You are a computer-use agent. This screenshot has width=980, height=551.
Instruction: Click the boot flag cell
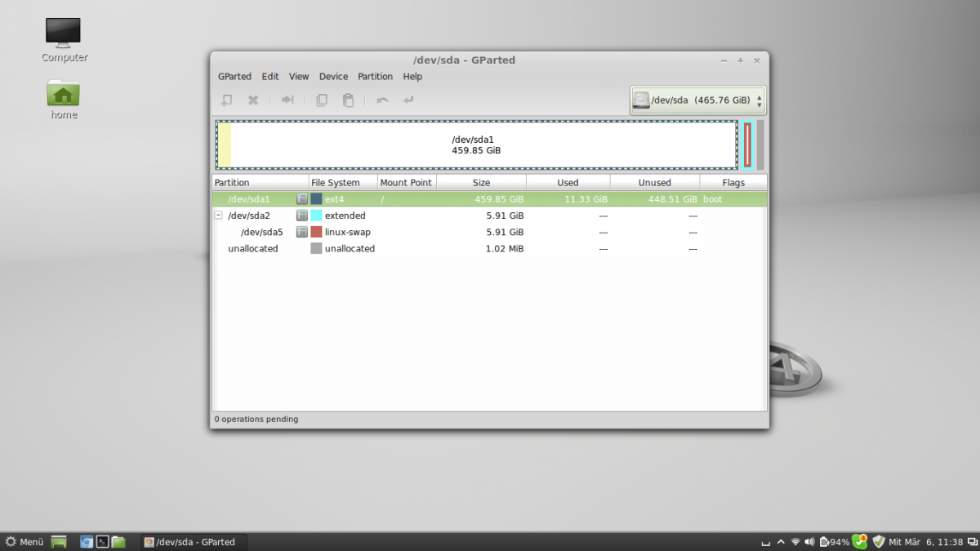tap(713, 199)
